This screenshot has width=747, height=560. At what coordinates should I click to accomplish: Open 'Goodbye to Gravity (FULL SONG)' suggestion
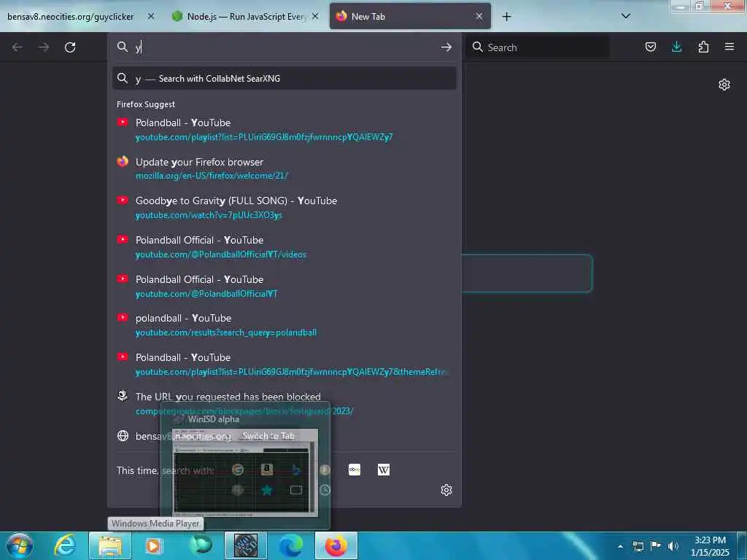(x=285, y=208)
